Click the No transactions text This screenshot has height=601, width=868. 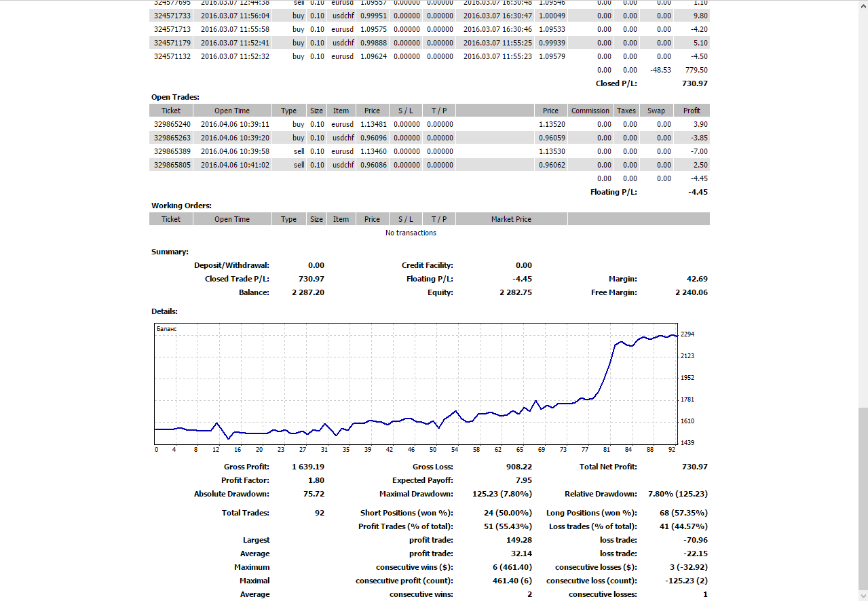coord(411,233)
